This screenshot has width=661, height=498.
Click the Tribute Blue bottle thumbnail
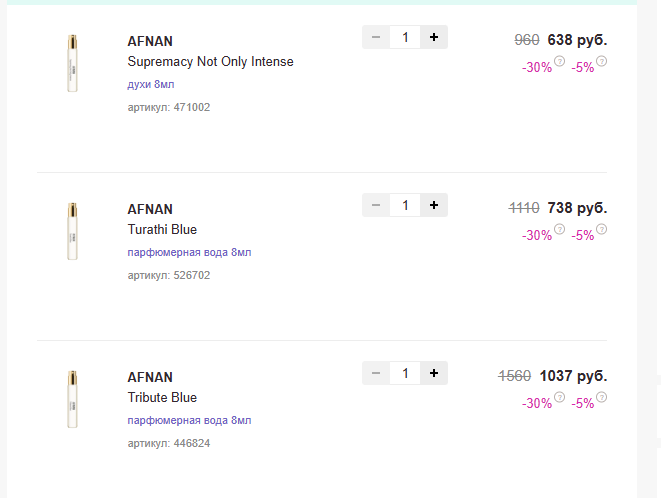(73, 399)
